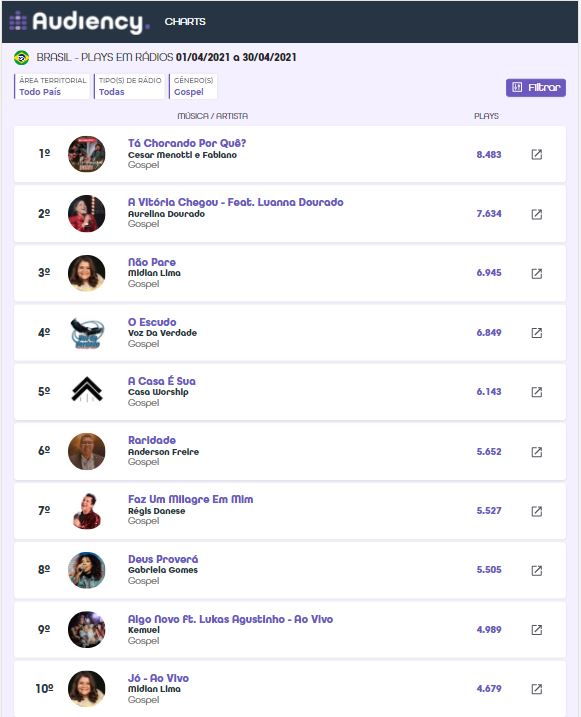Open the Tipo(s) de Rádio filter
The height and width of the screenshot is (717, 581).
[129, 86]
